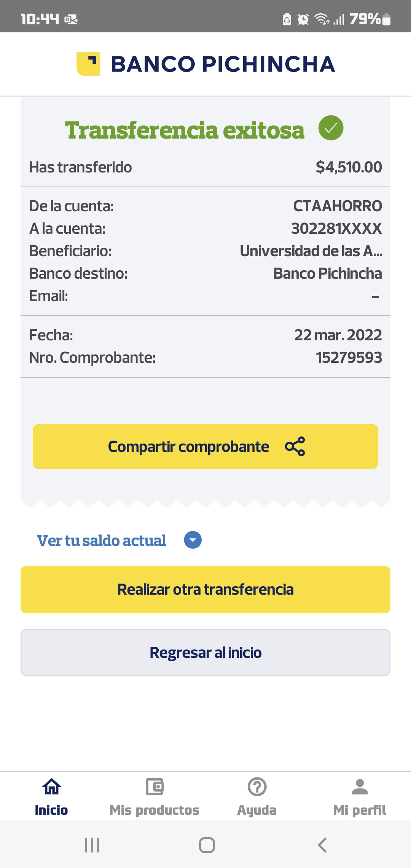Expand the blue saldo actual dropdown arrow

(193, 540)
